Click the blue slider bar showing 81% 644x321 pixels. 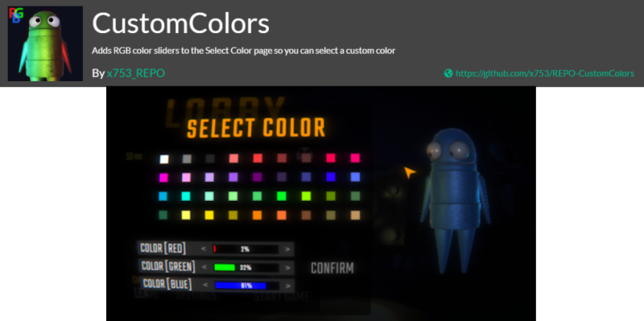click(247, 286)
